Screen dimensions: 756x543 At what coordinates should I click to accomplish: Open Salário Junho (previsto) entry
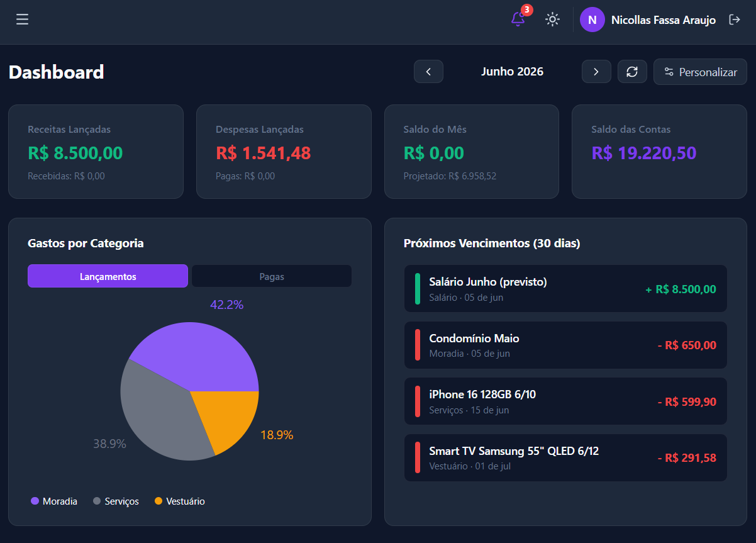pyautogui.click(x=565, y=289)
